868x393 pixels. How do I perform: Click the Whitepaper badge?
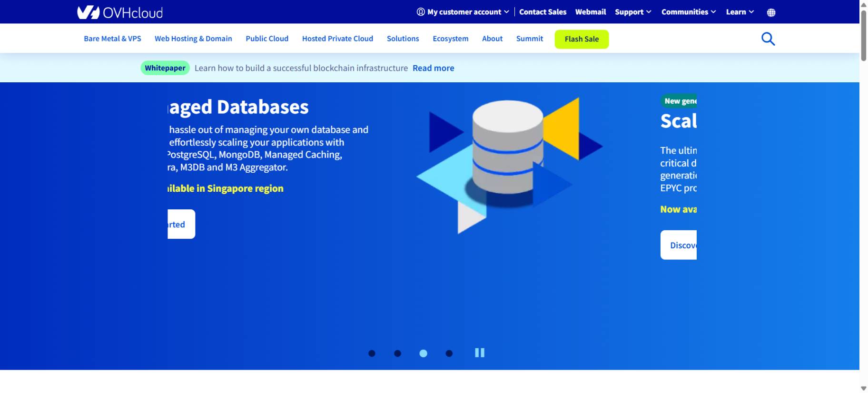click(x=165, y=68)
